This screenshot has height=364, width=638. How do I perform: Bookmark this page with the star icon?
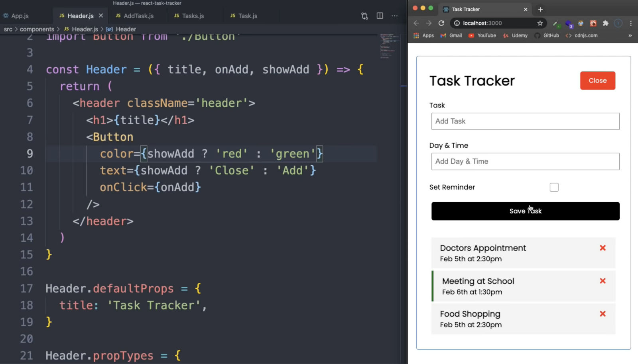click(540, 23)
